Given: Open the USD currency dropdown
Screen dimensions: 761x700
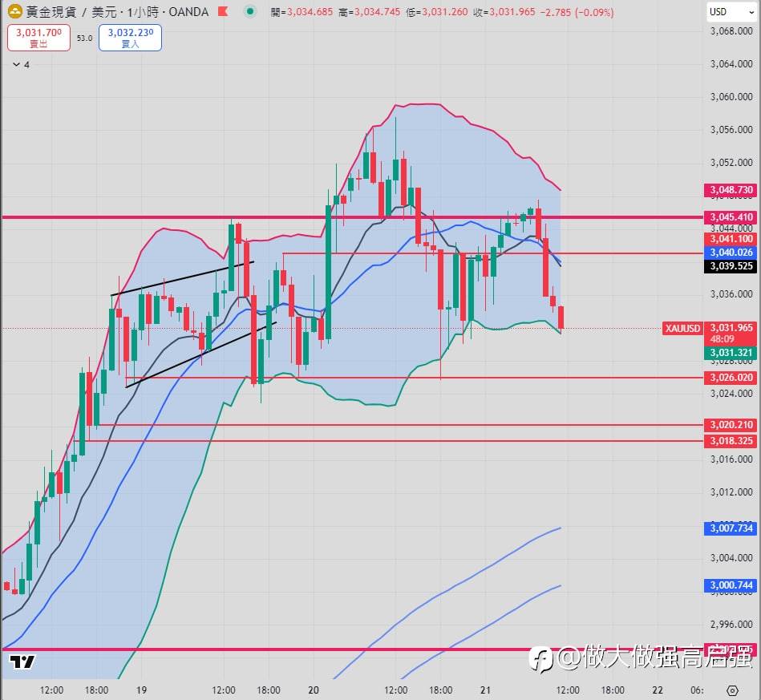Looking at the screenshot, I should (731, 12).
